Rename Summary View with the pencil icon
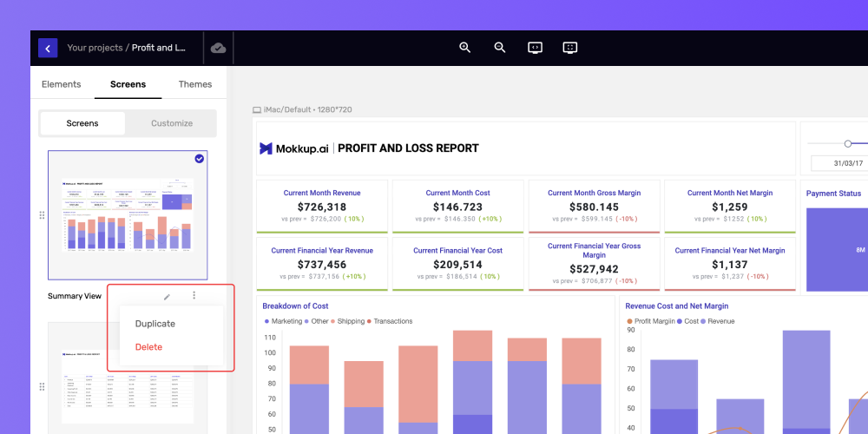The width and height of the screenshot is (868, 434). [x=168, y=297]
